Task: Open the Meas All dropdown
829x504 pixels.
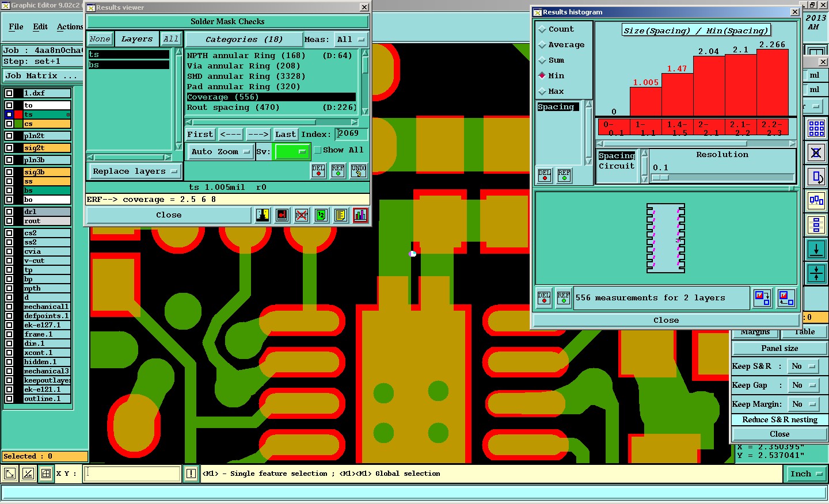Action: (x=351, y=39)
